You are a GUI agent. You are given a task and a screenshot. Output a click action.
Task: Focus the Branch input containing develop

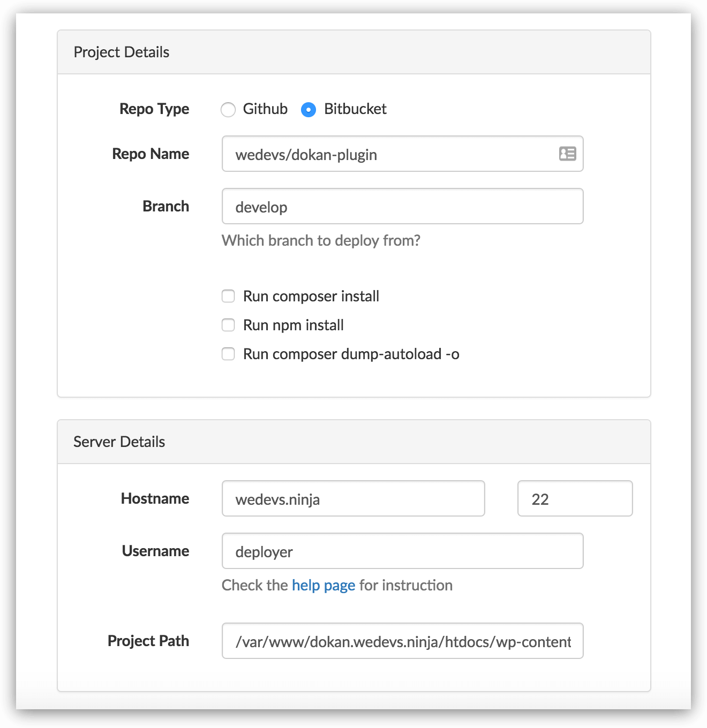[402, 206]
